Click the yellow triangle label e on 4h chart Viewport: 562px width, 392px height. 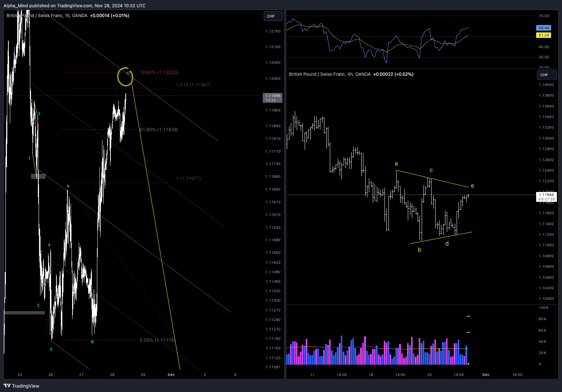click(x=472, y=186)
